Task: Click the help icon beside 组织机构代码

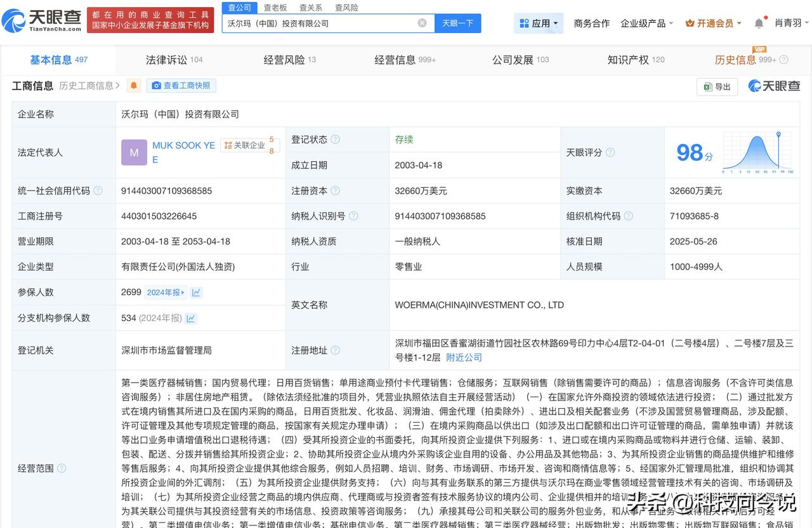Action: coord(628,216)
